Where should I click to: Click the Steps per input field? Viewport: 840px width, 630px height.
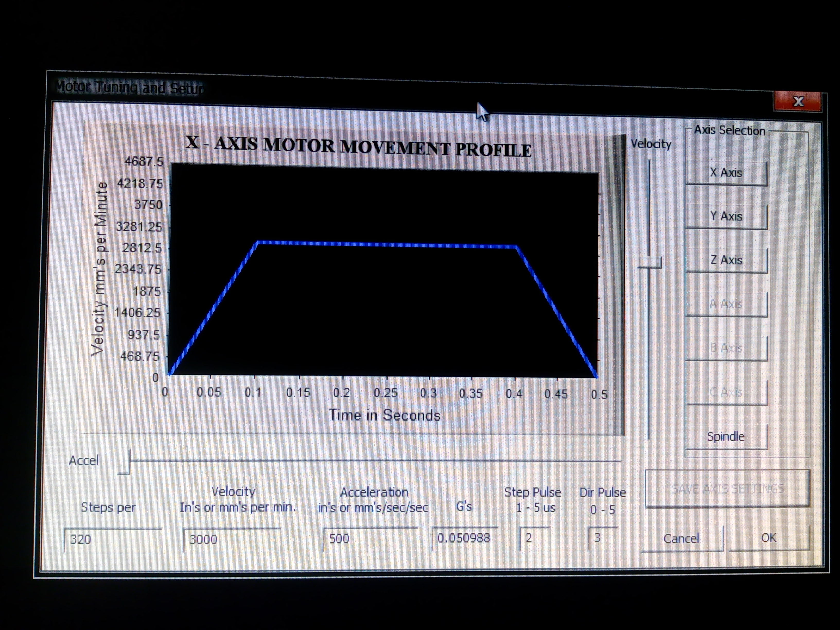click(112, 540)
